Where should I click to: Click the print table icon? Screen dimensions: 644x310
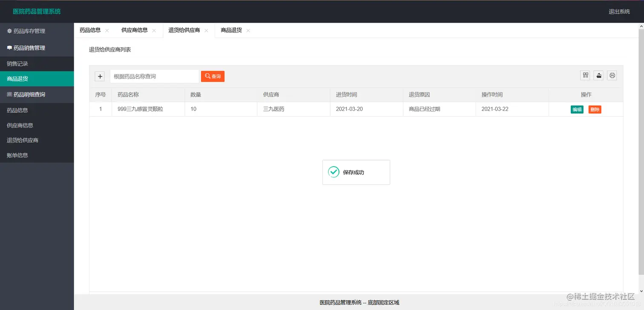[x=612, y=75]
